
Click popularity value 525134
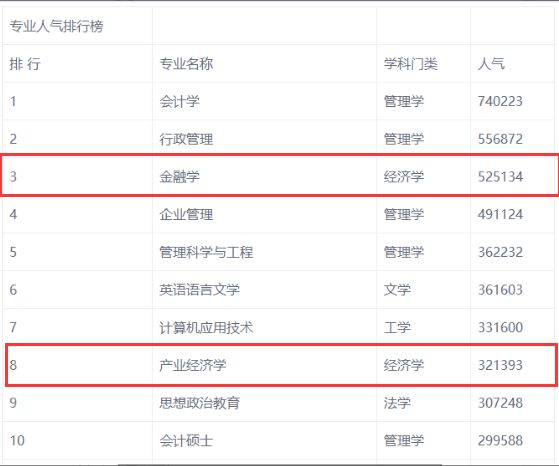500,177
